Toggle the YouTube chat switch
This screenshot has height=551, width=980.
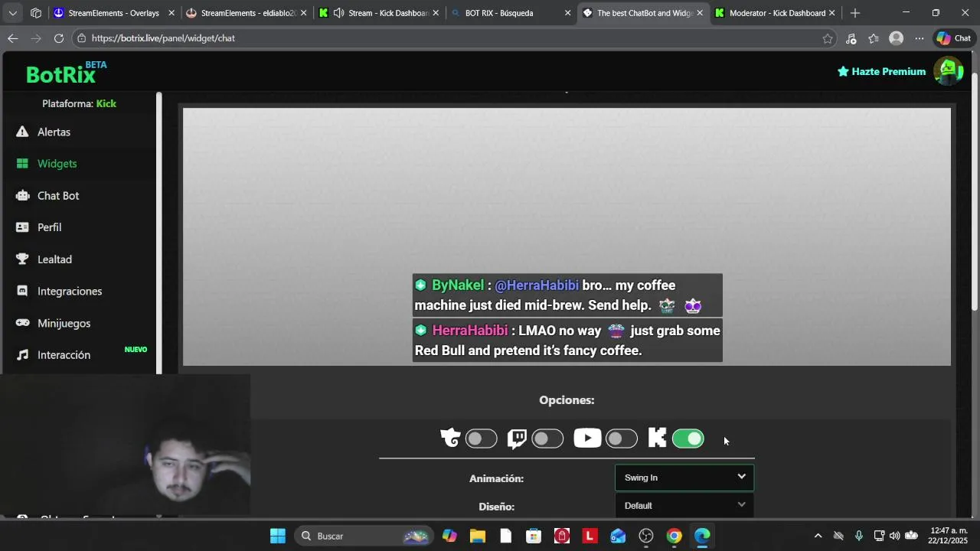click(x=621, y=439)
